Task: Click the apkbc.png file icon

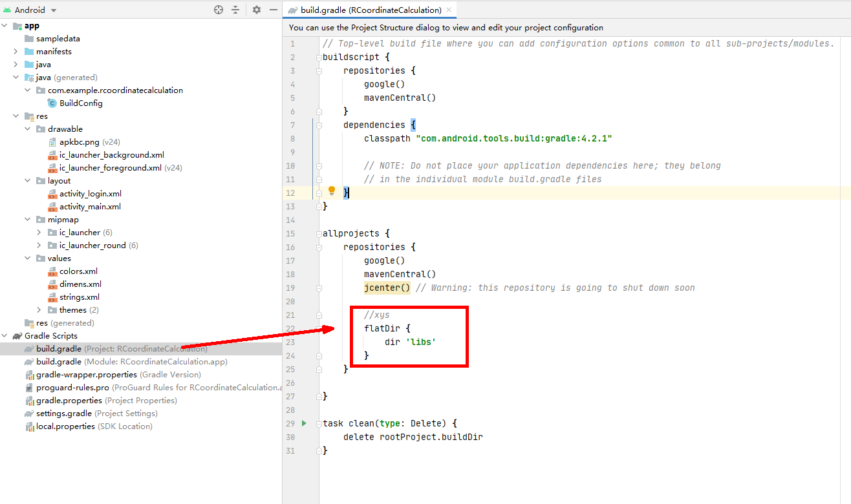Action: pos(52,142)
